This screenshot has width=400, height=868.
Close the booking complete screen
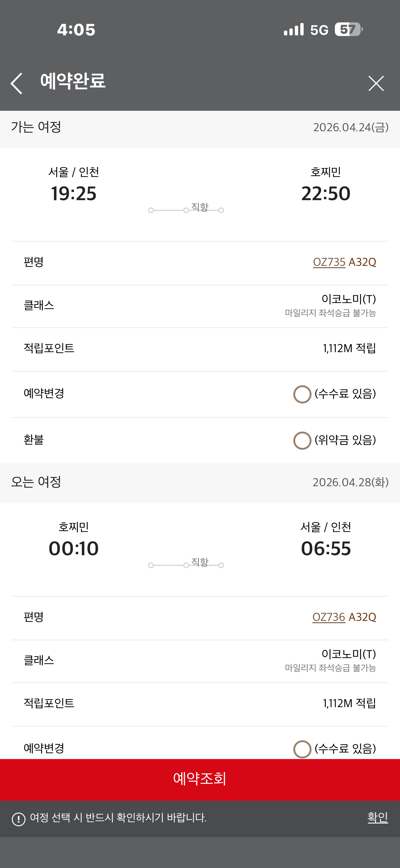[376, 83]
